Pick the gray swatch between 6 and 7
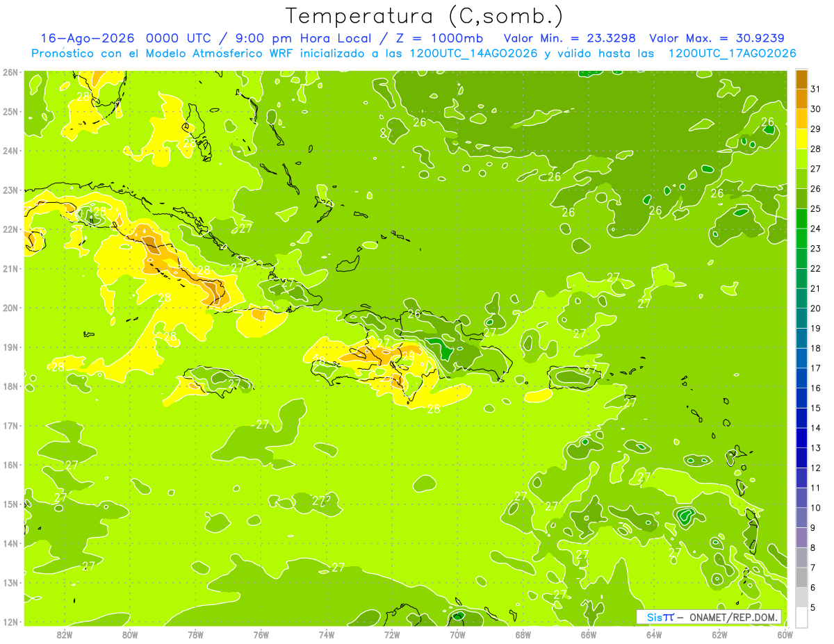Screen dimensions: 834x644 [x=801, y=577]
